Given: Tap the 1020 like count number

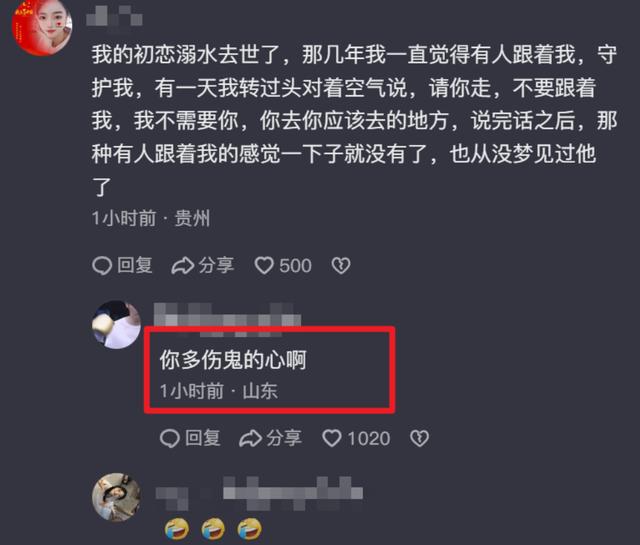Looking at the screenshot, I should coord(369,439).
